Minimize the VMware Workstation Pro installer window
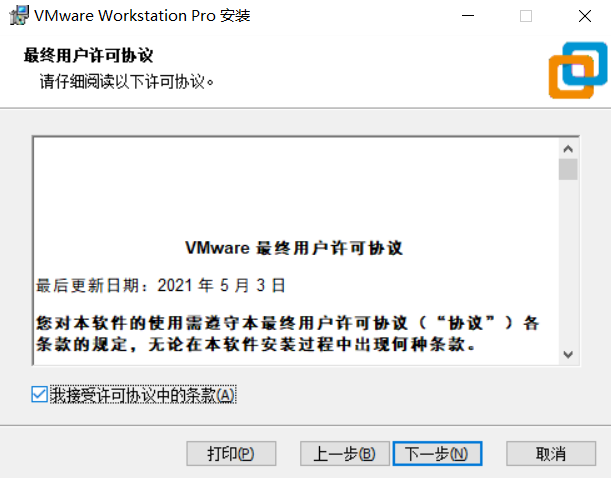This screenshot has width=611, height=478. [468, 16]
